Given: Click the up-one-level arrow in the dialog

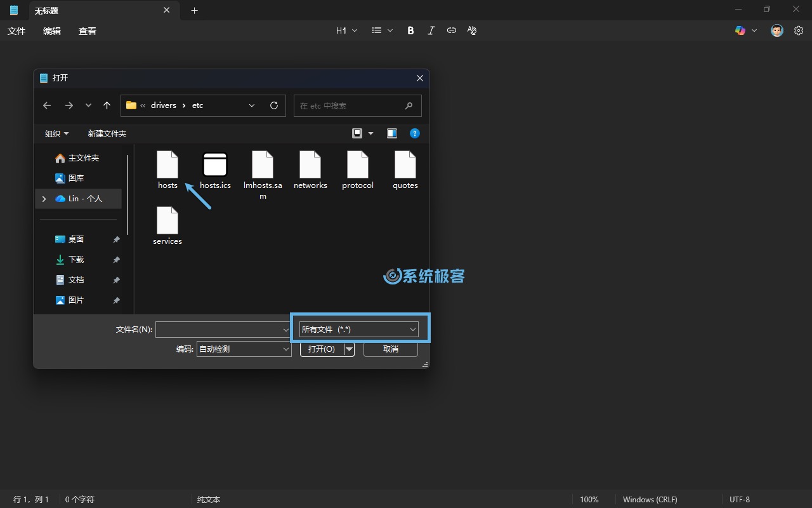Looking at the screenshot, I should (107, 105).
